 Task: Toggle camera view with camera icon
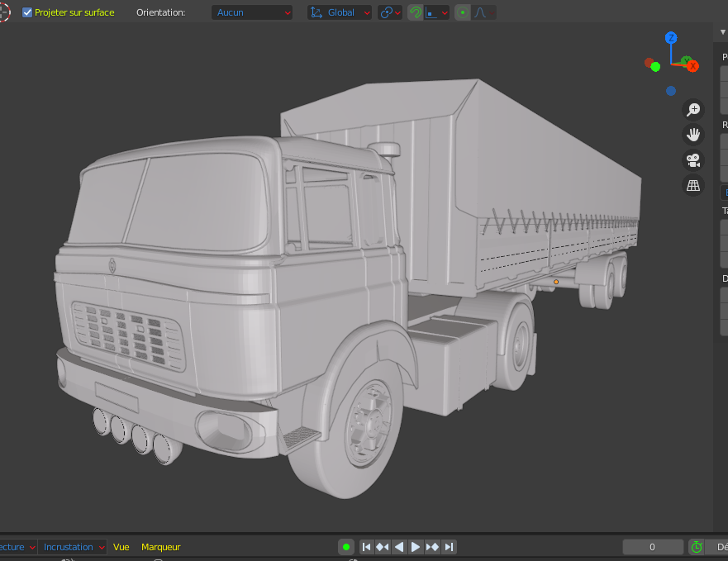click(x=693, y=160)
